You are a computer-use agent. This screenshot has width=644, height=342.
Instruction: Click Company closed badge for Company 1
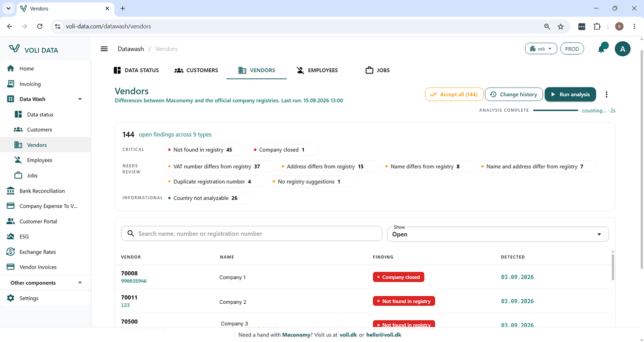coord(398,277)
